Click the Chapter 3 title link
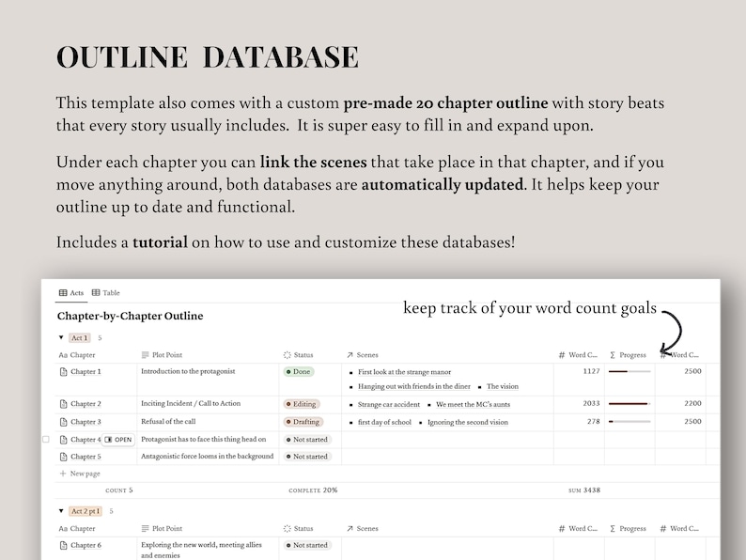Image resolution: width=746 pixels, height=560 pixels. pos(85,422)
